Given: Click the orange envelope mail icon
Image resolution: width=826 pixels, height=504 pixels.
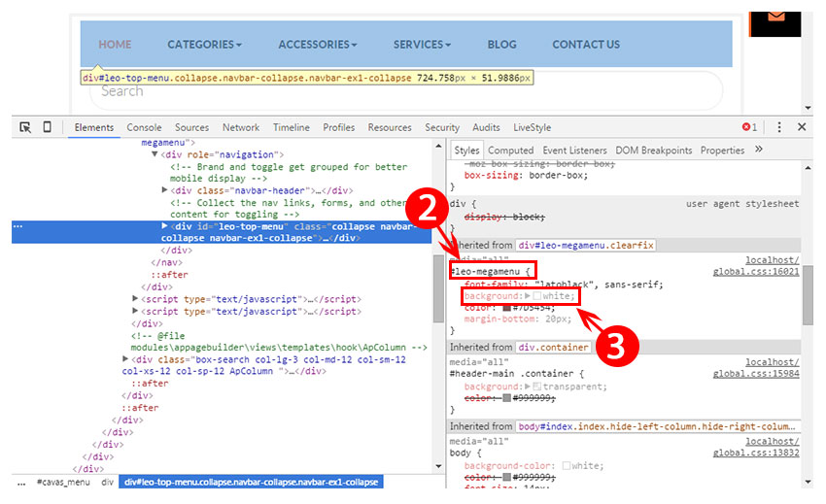Looking at the screenshot, I should (776, 17).
